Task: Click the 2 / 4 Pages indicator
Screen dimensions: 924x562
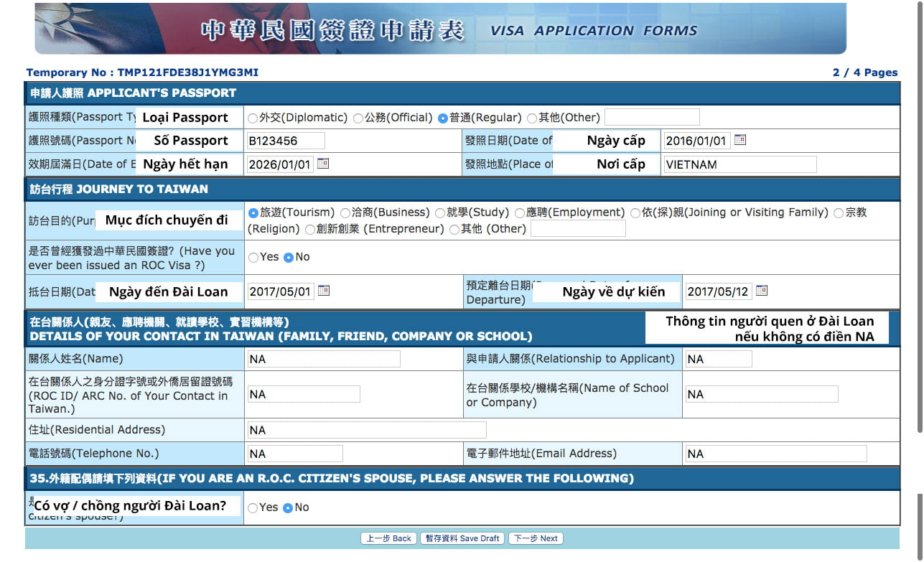Action: click(x=865, y=72)
